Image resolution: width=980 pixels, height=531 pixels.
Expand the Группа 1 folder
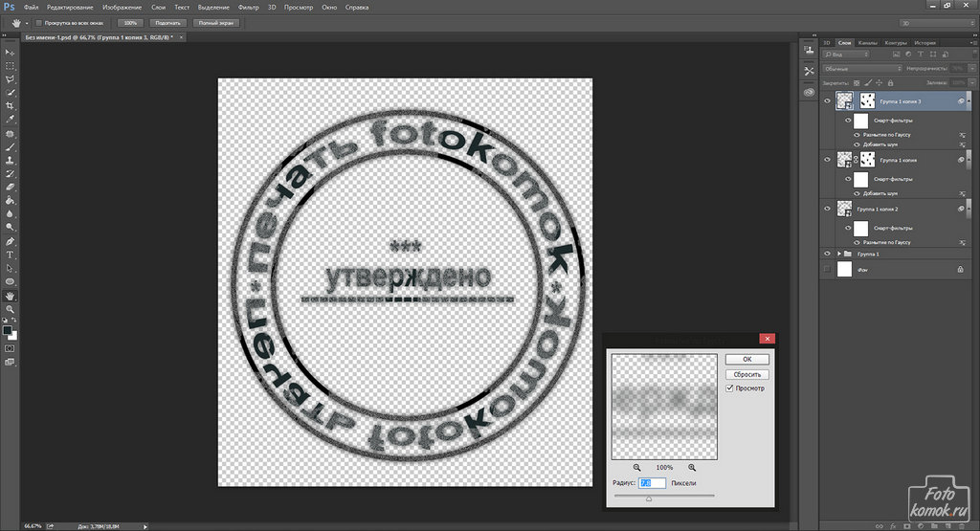point(839,254)
